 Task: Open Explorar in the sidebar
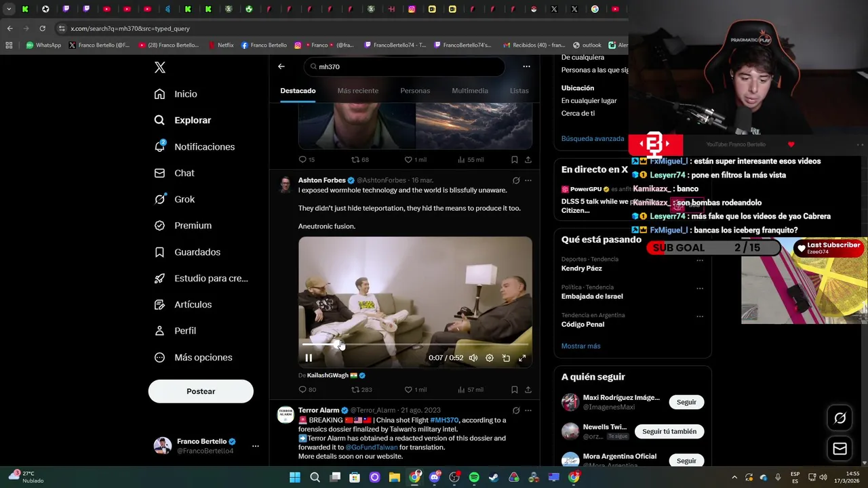[182, 120]
